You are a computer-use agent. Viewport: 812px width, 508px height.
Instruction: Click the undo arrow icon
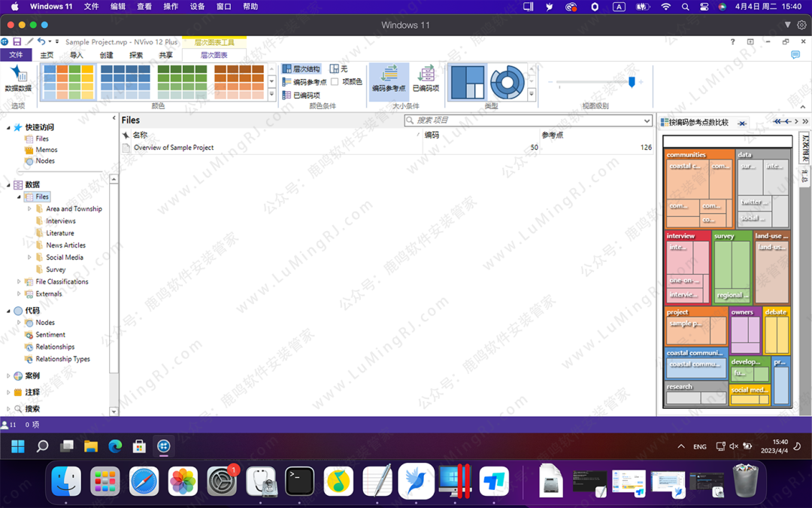click(x=41, y=42)
